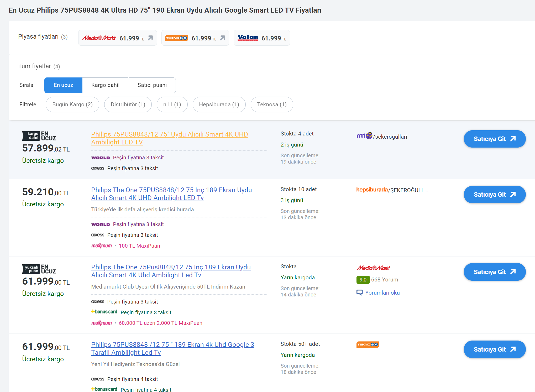535x392 pixels.
Task: Click yüksek puan EN UCUZ badge
Action: click(39, 269)
